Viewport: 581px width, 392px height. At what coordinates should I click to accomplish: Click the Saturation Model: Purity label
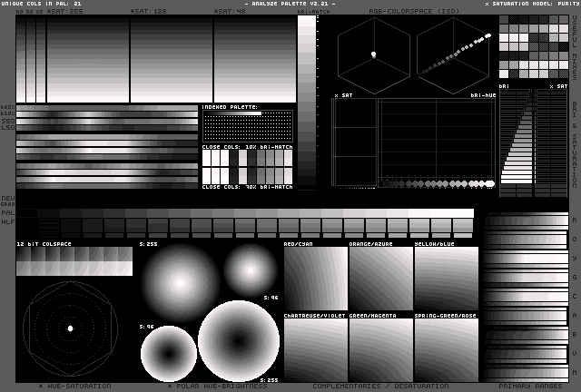(x=531, y=4)
